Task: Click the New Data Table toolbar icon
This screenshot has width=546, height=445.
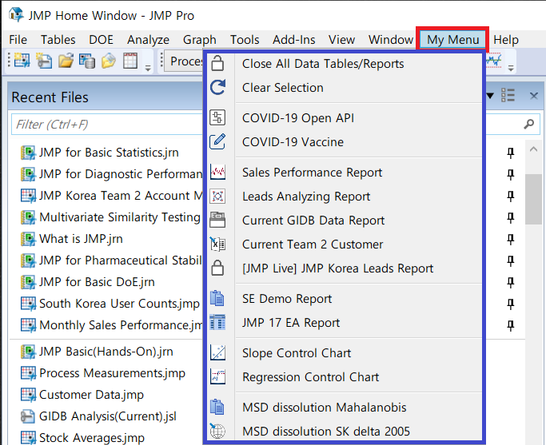Action: (22, 61)
